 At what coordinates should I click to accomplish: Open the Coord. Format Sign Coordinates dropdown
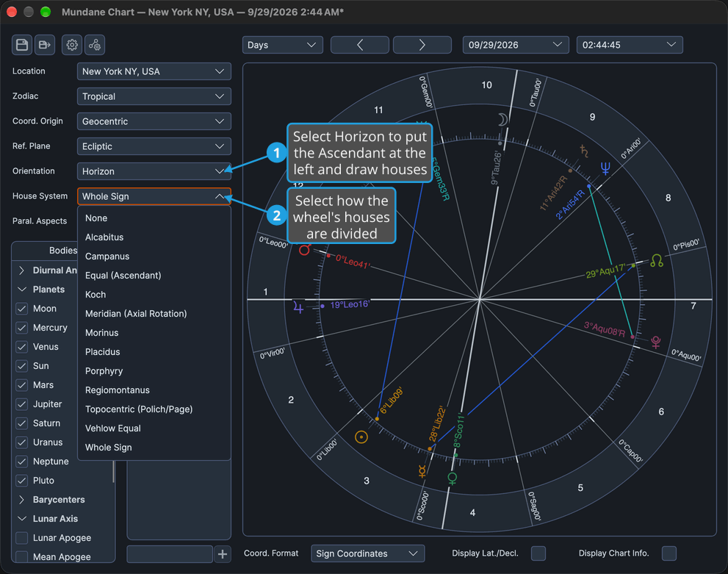(367, 553)
